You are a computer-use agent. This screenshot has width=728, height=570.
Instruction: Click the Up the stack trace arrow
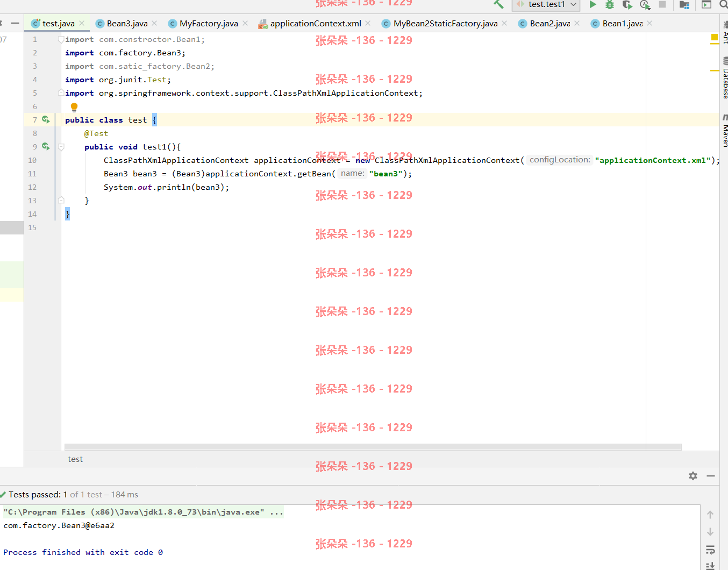click(710, 515)
